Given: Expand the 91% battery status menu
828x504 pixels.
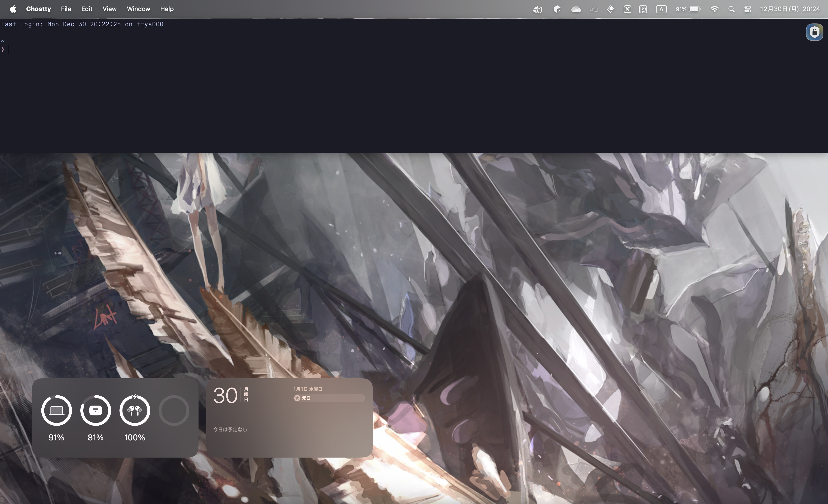Looking at the screenshot, I should (688, 9).
